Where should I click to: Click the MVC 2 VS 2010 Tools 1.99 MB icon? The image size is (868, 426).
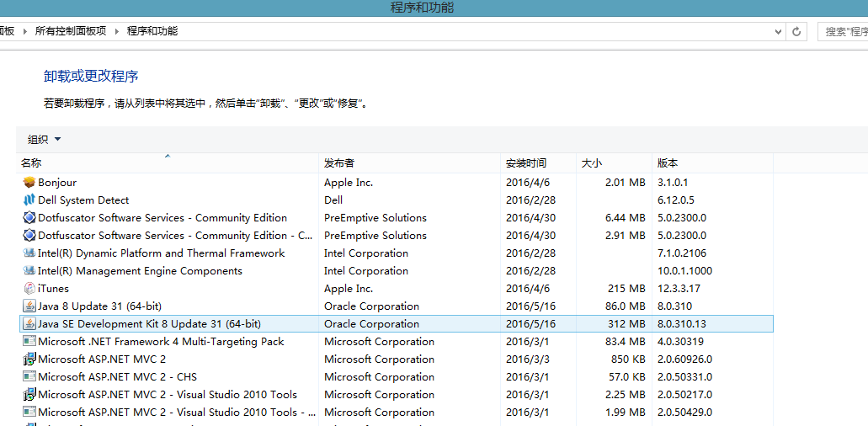(29, 413)
